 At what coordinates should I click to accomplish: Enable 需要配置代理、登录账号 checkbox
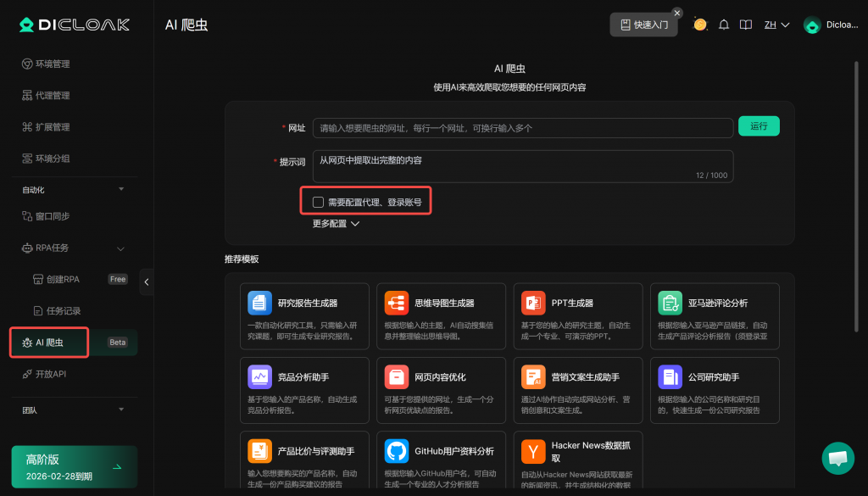point(318,202)
